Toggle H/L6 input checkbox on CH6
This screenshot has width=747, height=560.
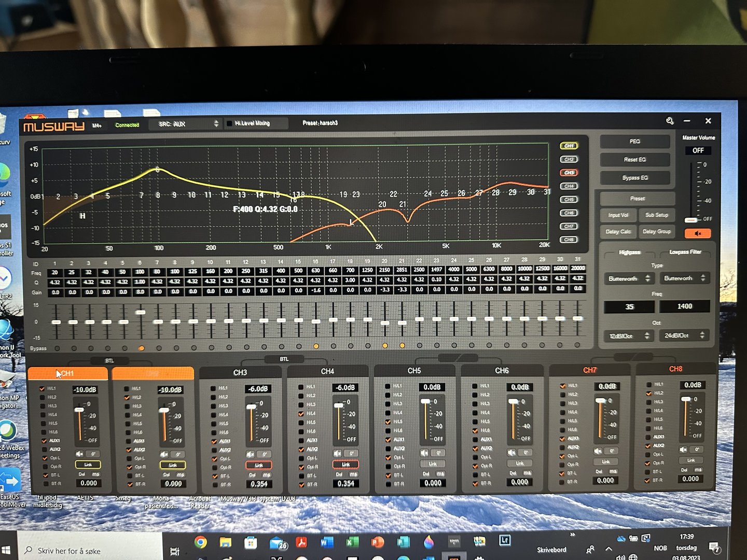pyautogui.click(x=475, y=430)
